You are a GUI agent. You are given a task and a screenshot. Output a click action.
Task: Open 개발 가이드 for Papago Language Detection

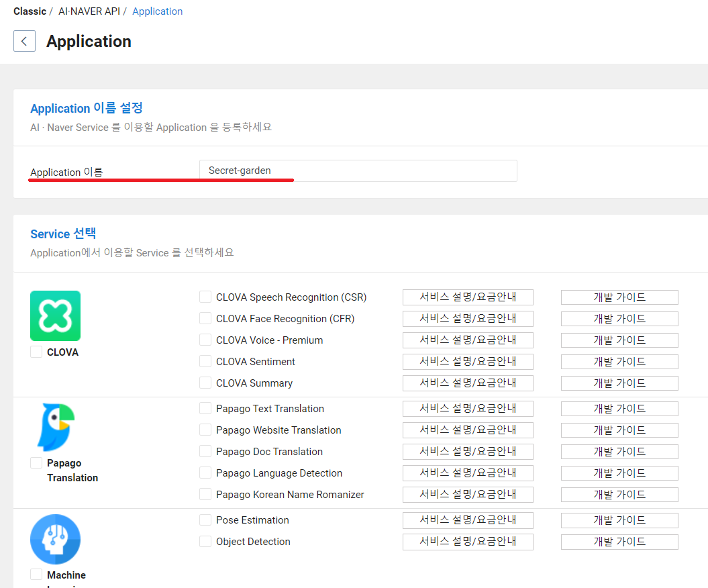tap(619, 473)
